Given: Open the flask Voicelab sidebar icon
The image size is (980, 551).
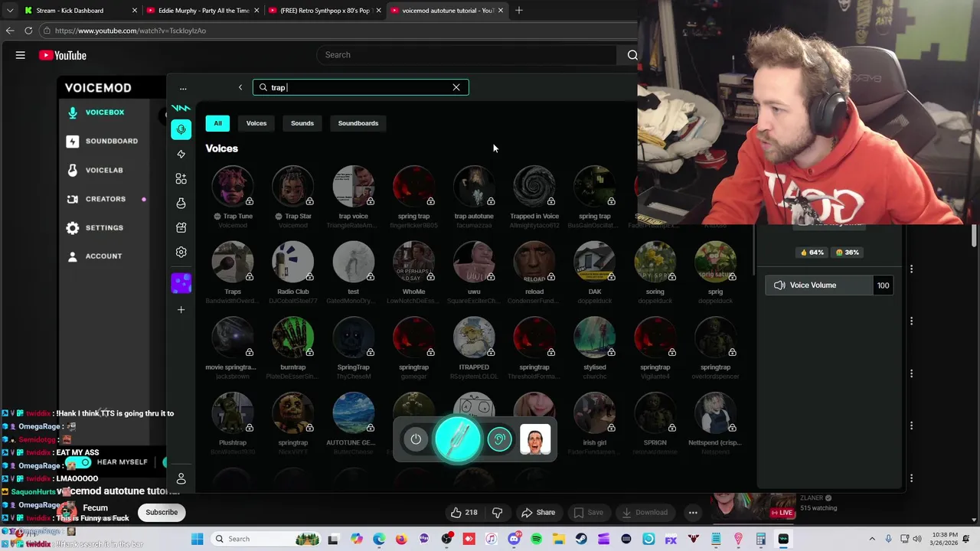Looking at the screenshot, I should [181, 203].
